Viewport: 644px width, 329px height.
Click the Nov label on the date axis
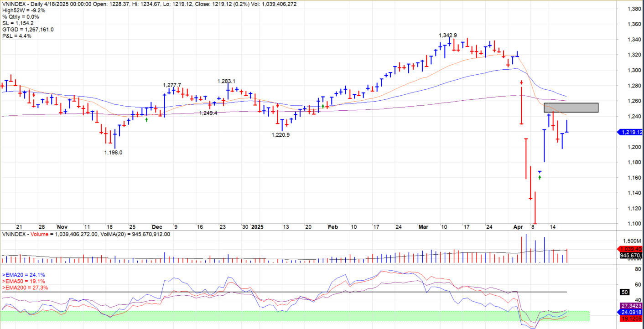[62, 227]
